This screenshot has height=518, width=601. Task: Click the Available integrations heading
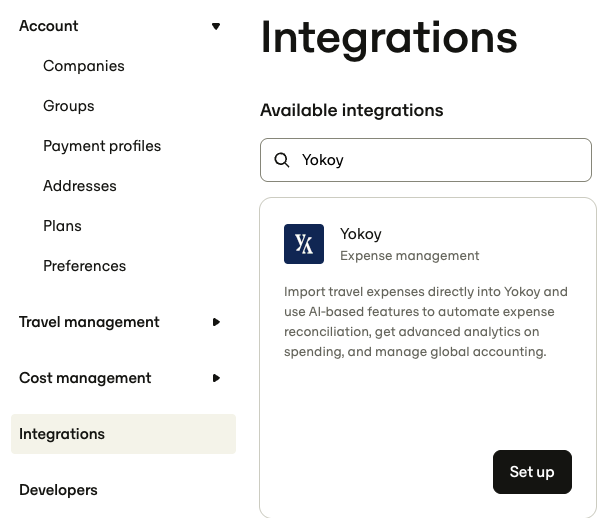point(351,110)
